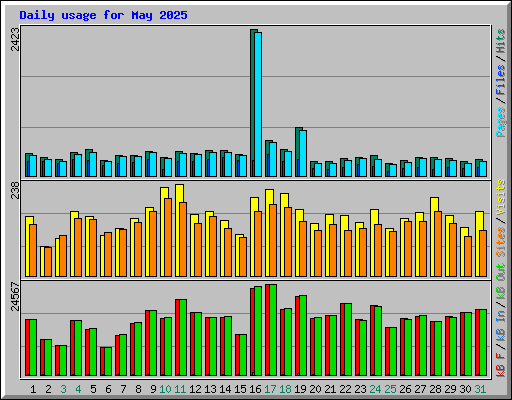Click the day 30 axis label
Screen dimensions: 512x400
[x=465, y=389]
